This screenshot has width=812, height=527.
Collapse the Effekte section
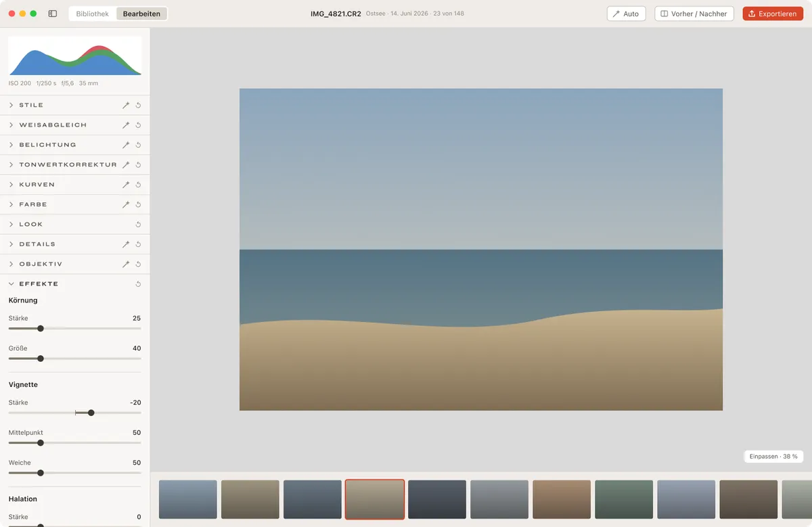point(12,284)
